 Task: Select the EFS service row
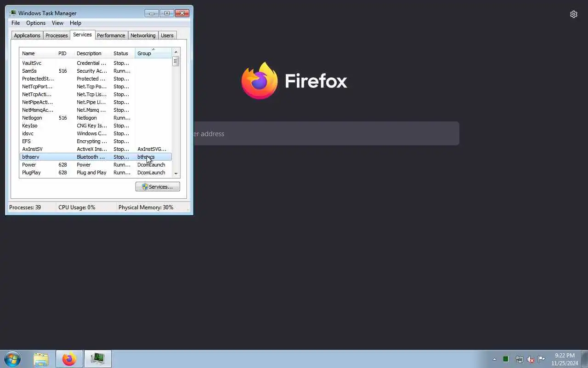click(x=96, y=141)
